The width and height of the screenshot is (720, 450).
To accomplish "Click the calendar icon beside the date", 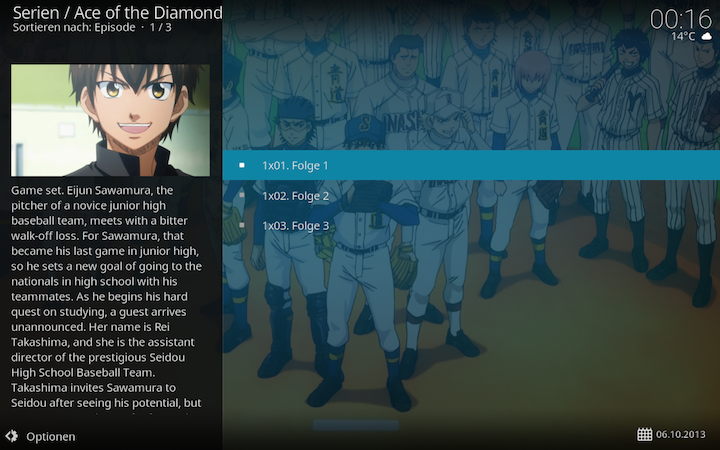I will 644,434.
